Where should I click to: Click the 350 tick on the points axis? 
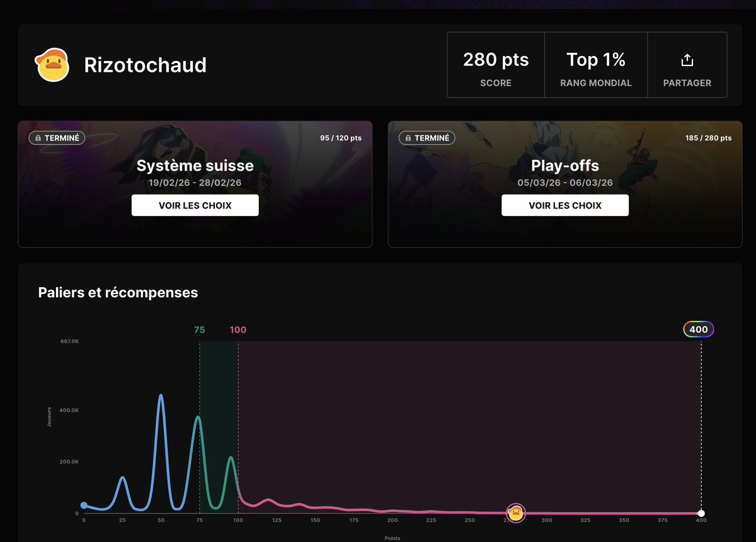(x=624, y=521)
